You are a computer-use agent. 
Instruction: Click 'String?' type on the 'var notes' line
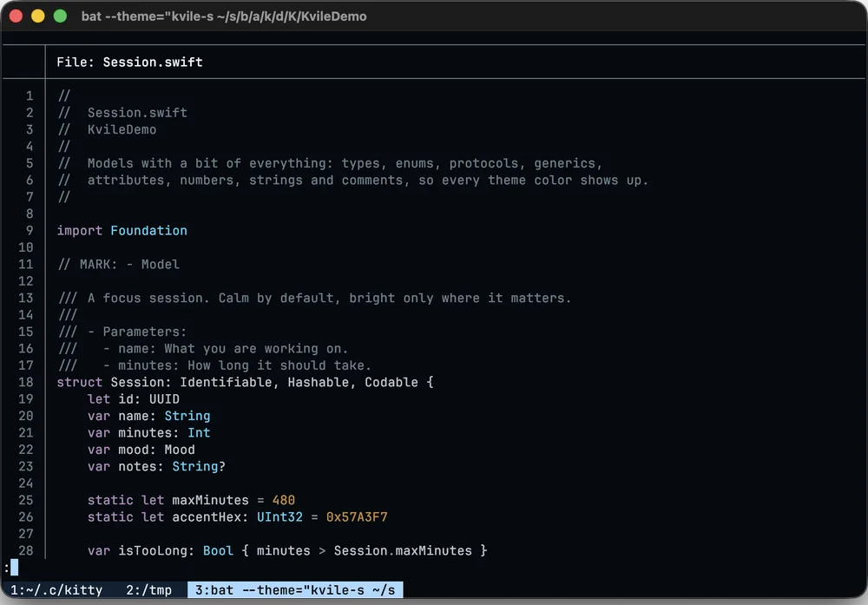(x=200, y=467)
